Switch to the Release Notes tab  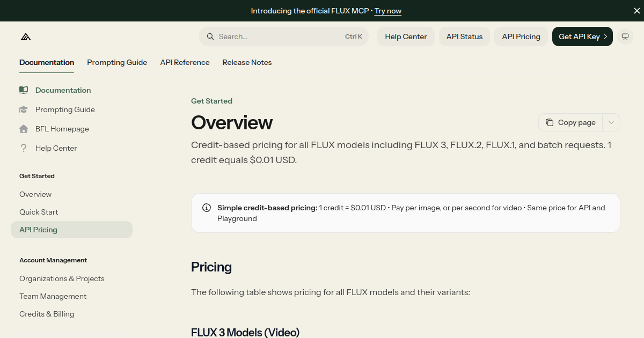tap(247, 62)
